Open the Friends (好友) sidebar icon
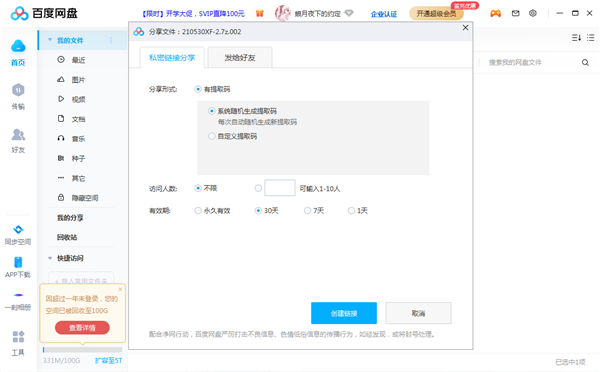The image size is (600, 372). click(18, 134)
